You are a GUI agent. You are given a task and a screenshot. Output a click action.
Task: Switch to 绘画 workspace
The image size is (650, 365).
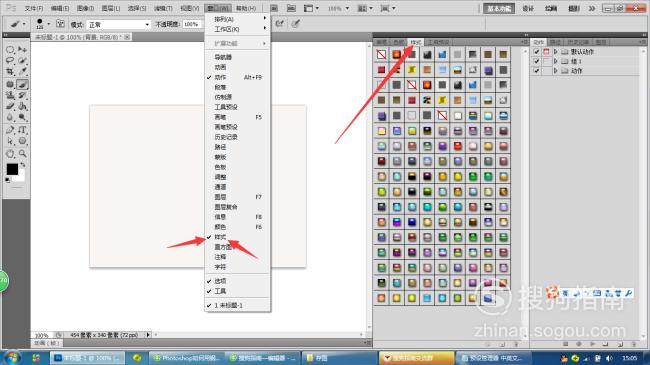[x=551, y=8]
